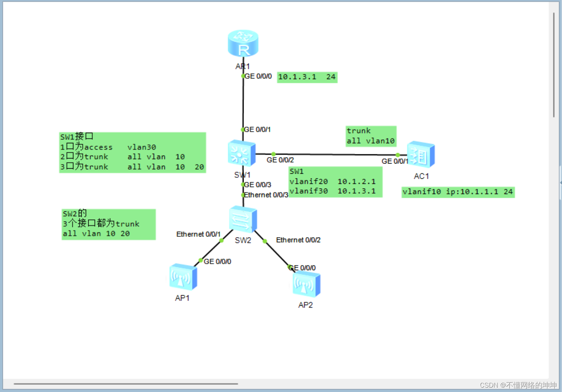Screen dimensions: 562x392
Task: Select the SW1 layer-3 switch icon
Action: point(241,153)
